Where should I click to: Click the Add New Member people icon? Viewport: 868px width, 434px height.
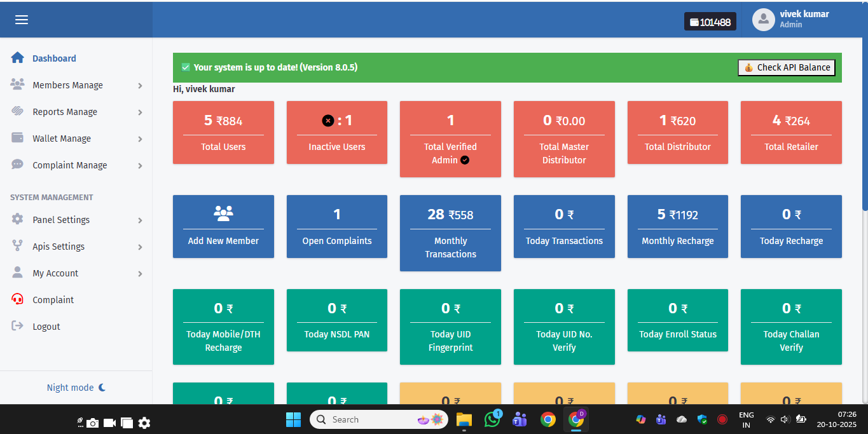(x=223, y=214)
